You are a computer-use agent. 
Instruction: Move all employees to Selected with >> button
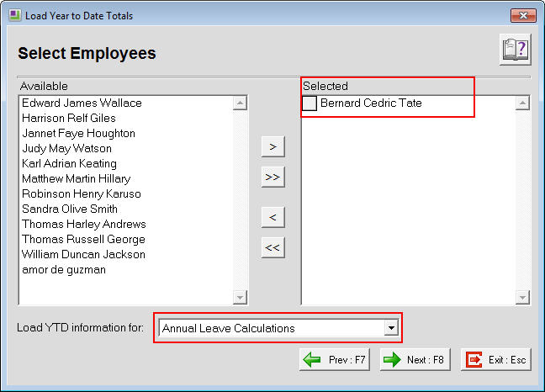[x=272, y=177]
